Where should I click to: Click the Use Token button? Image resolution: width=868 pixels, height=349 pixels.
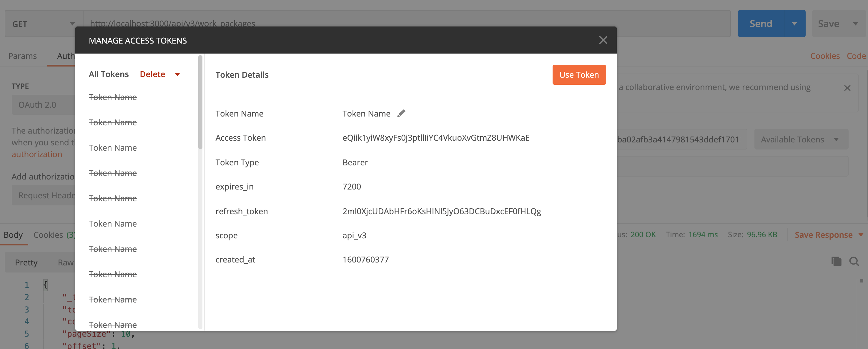(579, 74)
